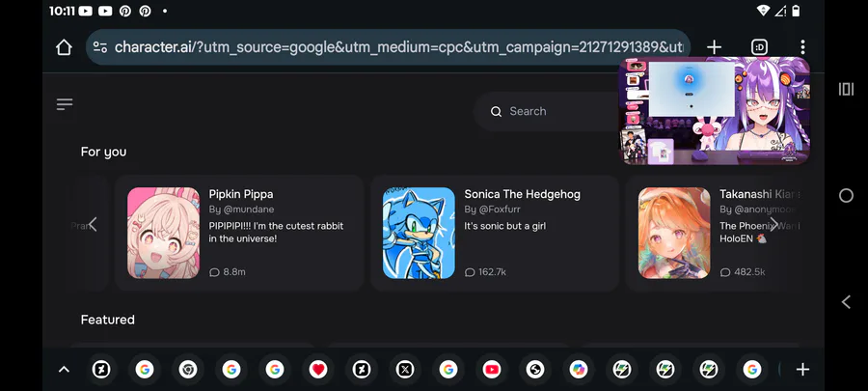This screenshot has height=391, width=868.
Task: Switch to the X (Twitter) tab
Action: [405, 370]
